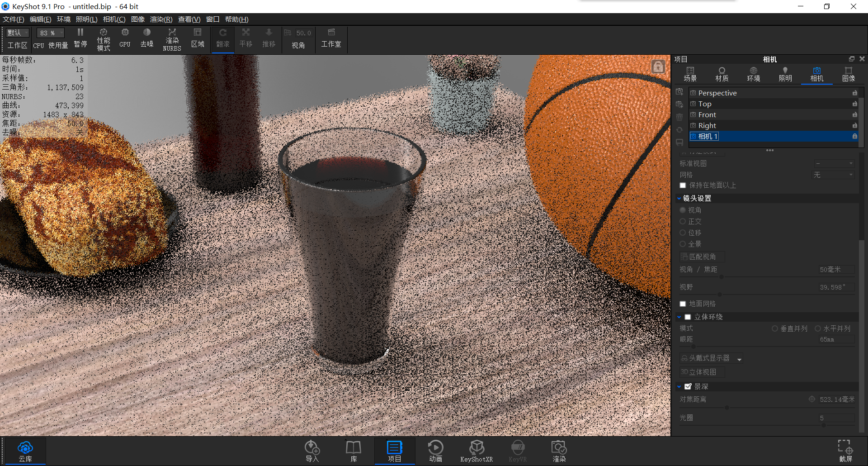Click the 匹配视角 match perspective button
The width and height of the screenshot is (868, 466).
pos(702,257)
